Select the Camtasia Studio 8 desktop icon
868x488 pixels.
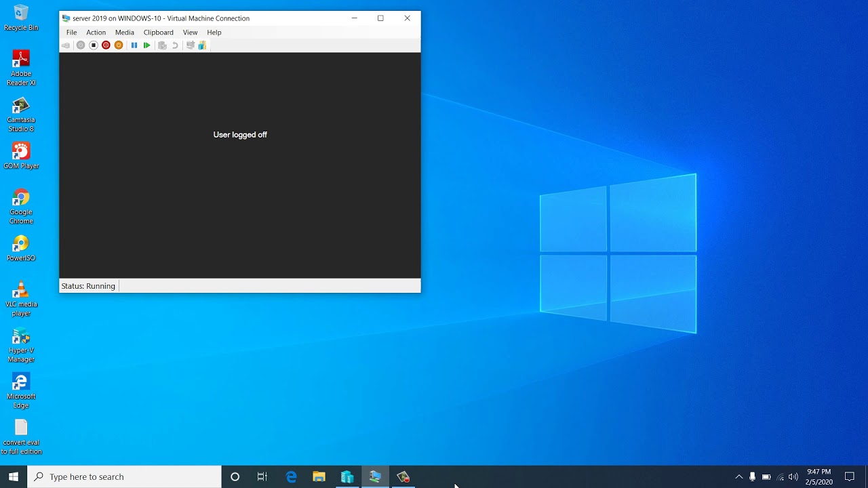click(x=21, y=114)
